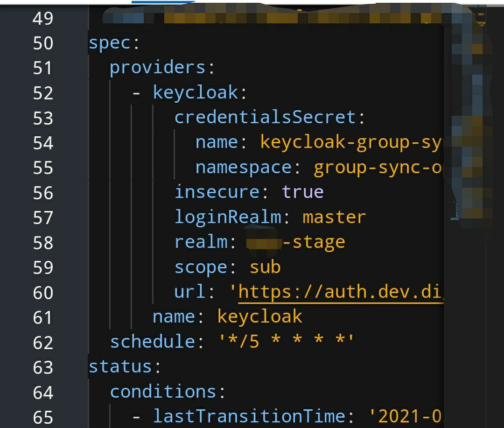504x428 pixels.
Task: Click line number 53 in gutter
Action: click(x=43, y=118)
